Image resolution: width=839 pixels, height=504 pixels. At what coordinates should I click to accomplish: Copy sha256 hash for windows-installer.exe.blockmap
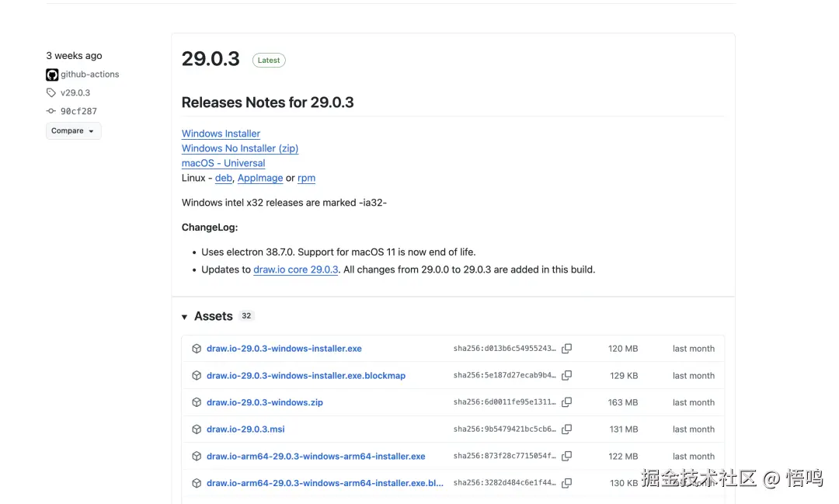coord(566,376)
